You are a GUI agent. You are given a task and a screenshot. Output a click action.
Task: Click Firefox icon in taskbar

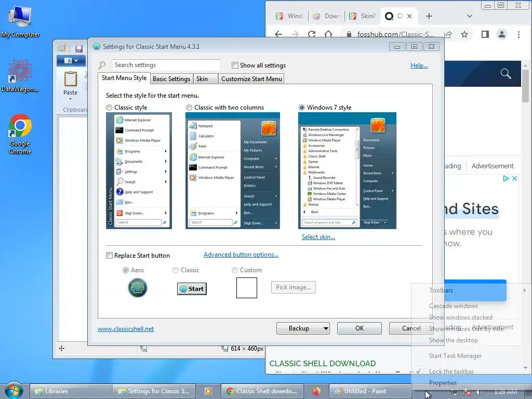[x=316, y=391]
